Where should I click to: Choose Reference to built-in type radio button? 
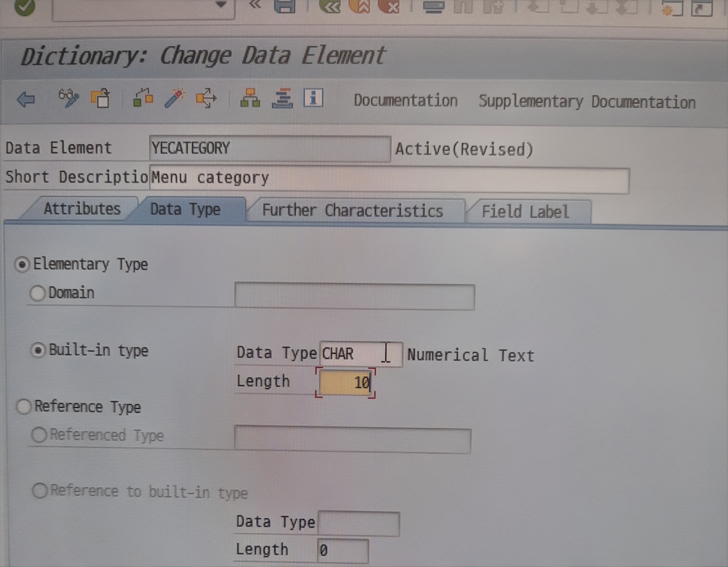40,491
